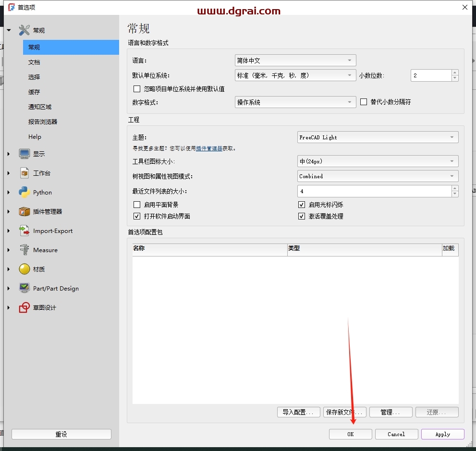Click the 名称 column header
The height and width of the screenshot is (451, 476).
click(210, 249)
